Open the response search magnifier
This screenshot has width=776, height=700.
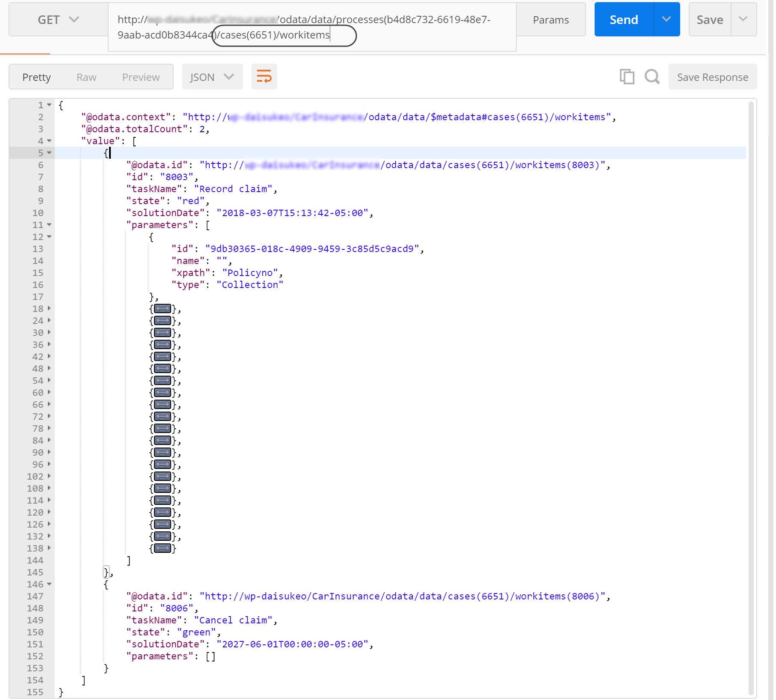click(x=652, y=77)
